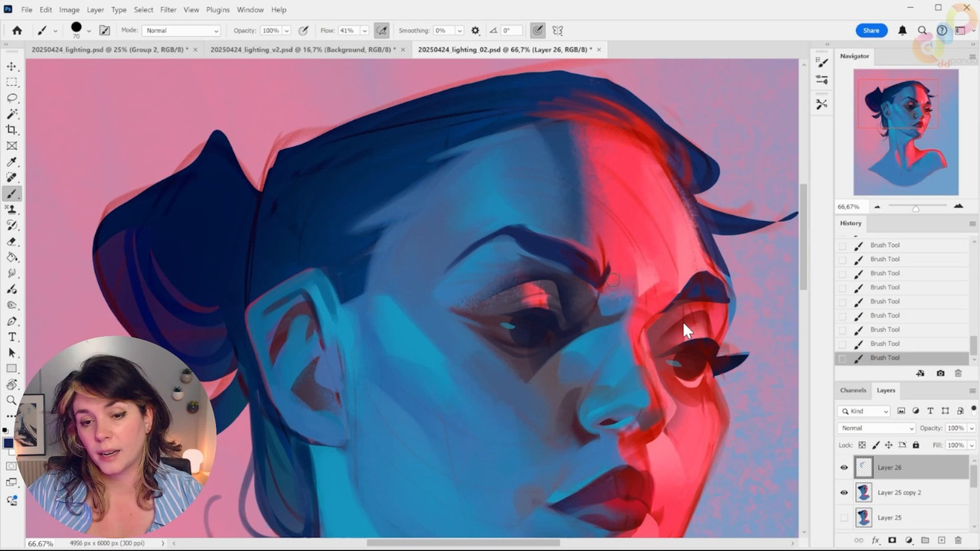Image resolution: width=980 pixels, height=551 pixels.
Task: Create a new group folder
Action: (925, 540)
